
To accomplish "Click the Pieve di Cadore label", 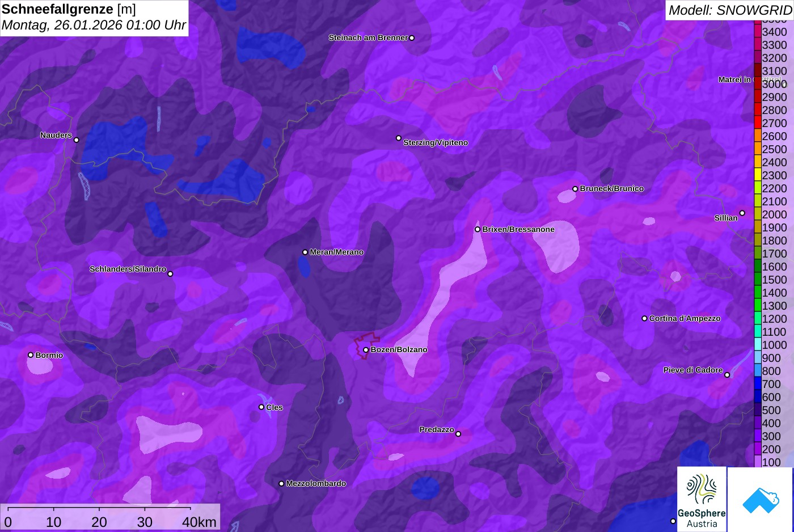I will 693,370.
